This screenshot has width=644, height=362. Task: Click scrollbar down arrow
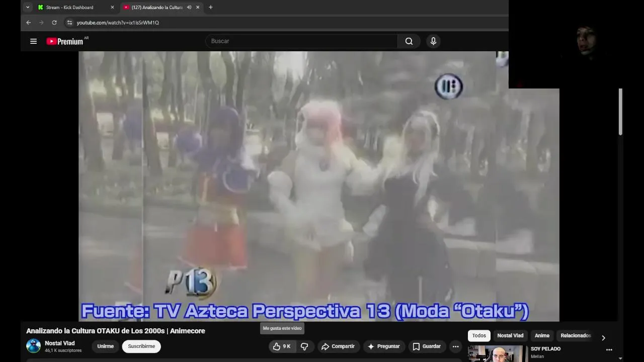pyautogui.click(x=620, y=358)
